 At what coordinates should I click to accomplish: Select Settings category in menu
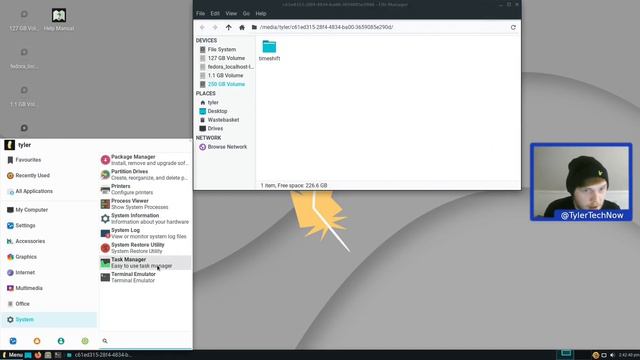pos(49,226)
